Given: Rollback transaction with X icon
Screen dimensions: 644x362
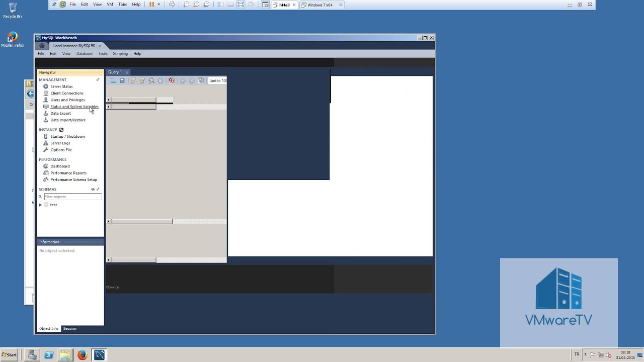Looking at the screenshot, I should [x=192, y=80].
